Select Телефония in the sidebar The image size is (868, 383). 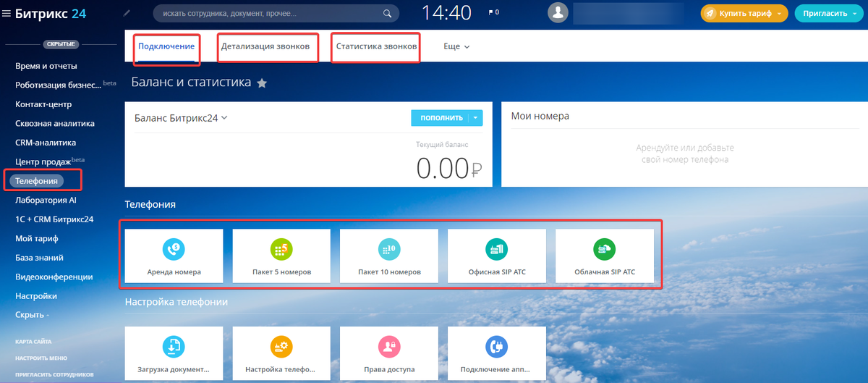tap(37, 180)
